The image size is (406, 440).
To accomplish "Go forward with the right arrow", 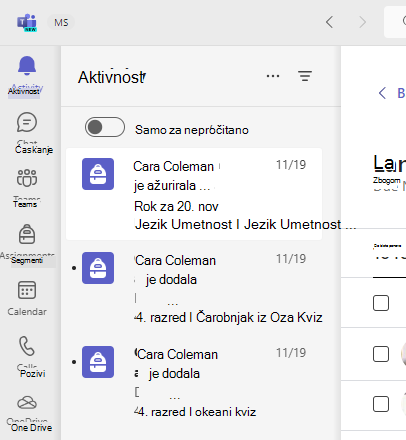I will click(x=362, y=22).
